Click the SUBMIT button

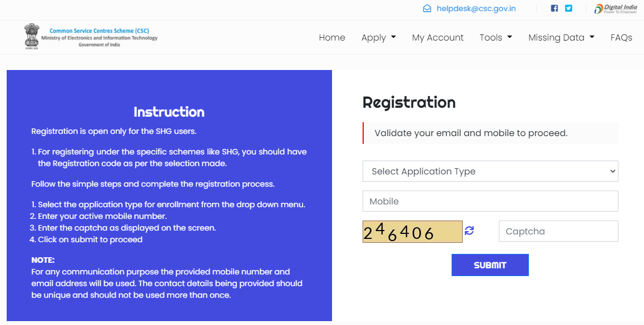pyautogui.click(x=490, y=265)
